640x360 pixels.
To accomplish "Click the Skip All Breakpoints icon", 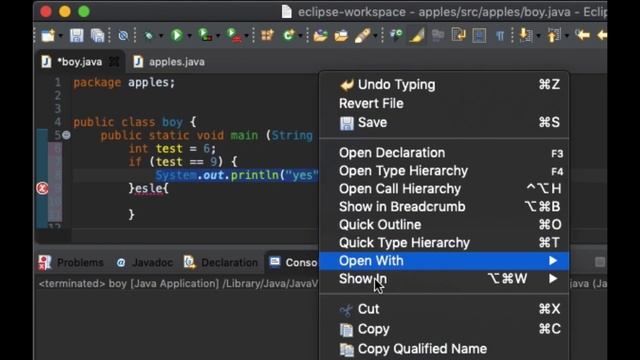I will [123, 36].
